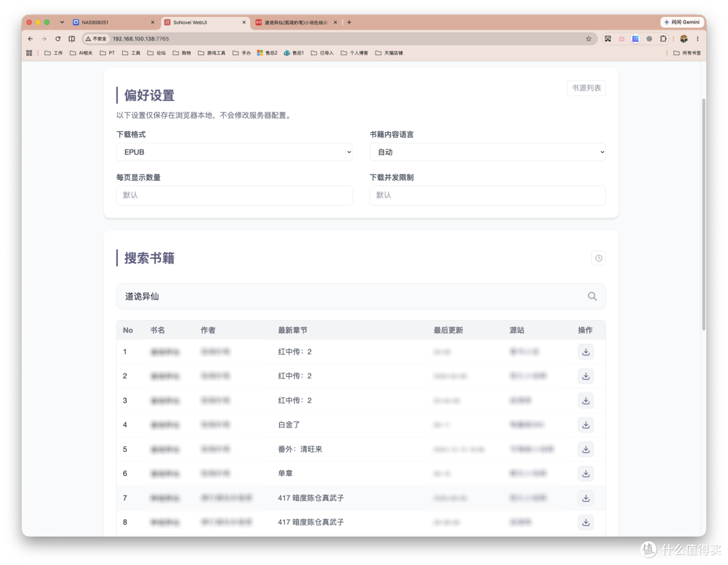Screen dimensions: 728x565
Task: Reload the current page
Action: coord(57,39)
